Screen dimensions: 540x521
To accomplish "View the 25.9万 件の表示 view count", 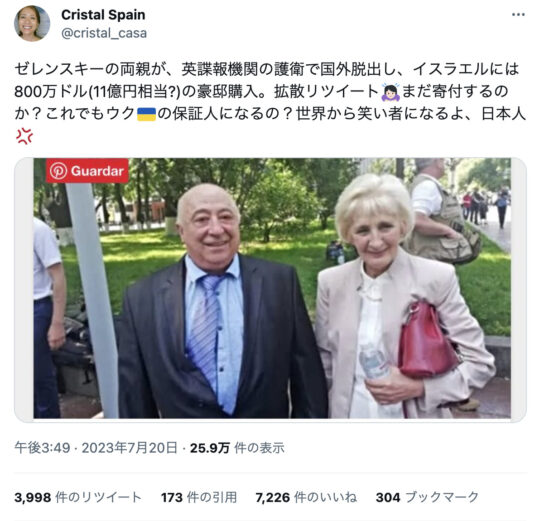I will coord(237,448).
